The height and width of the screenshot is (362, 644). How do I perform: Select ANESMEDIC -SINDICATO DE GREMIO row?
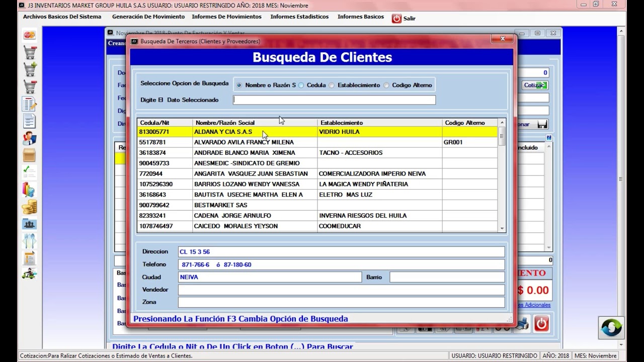click(x=317, y=163)
